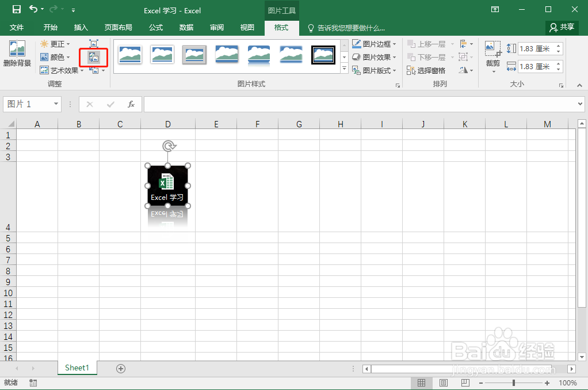Screen dimensions: 588x390
Task: Decrease picture width with the stepper down arrow
Action: [x=559, y=70]
